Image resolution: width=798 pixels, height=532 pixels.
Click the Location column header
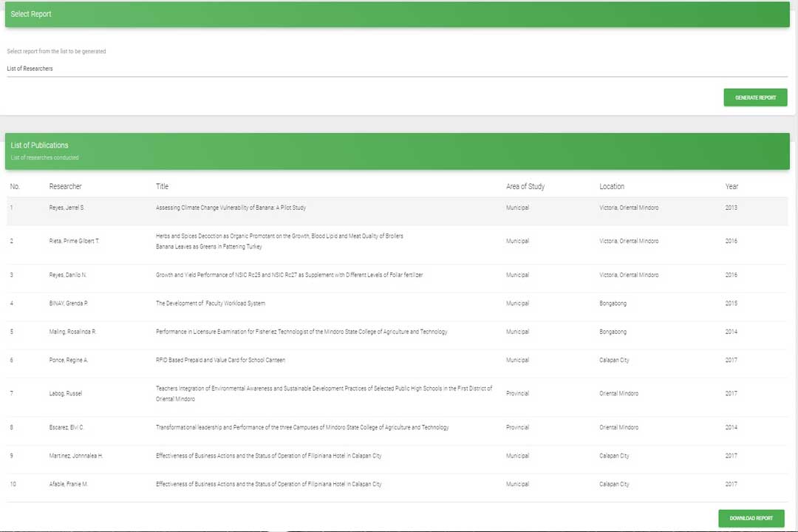(x=611, y=186)
